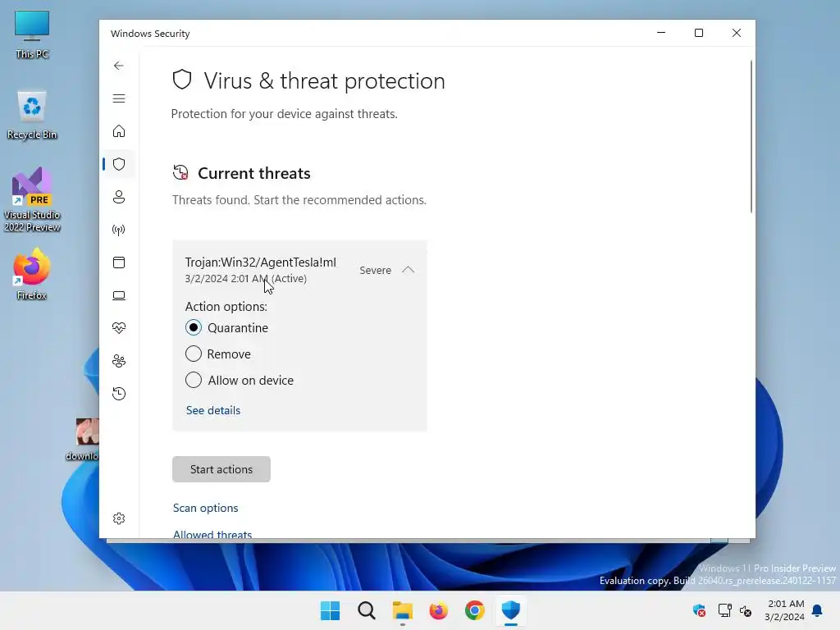Launch Firefox from the taskbar
This screenshot has height=630, width=840.
tap(439, 610)
